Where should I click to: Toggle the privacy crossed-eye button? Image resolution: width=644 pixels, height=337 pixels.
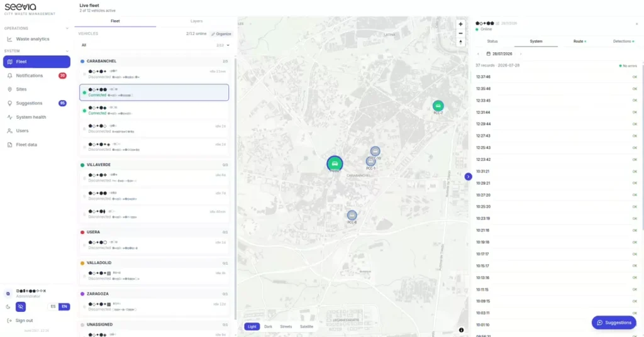pyautogui.click(x=21, y=307)
